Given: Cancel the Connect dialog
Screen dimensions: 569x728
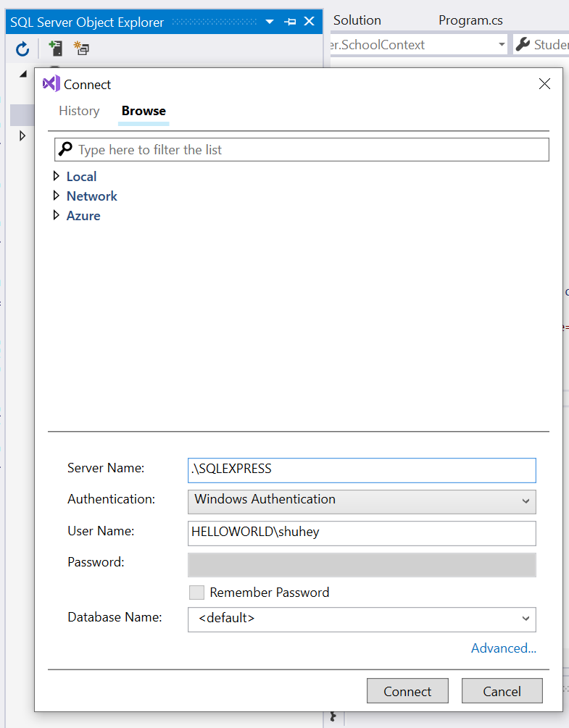Looking at the screenshot, I should (502, 691).
